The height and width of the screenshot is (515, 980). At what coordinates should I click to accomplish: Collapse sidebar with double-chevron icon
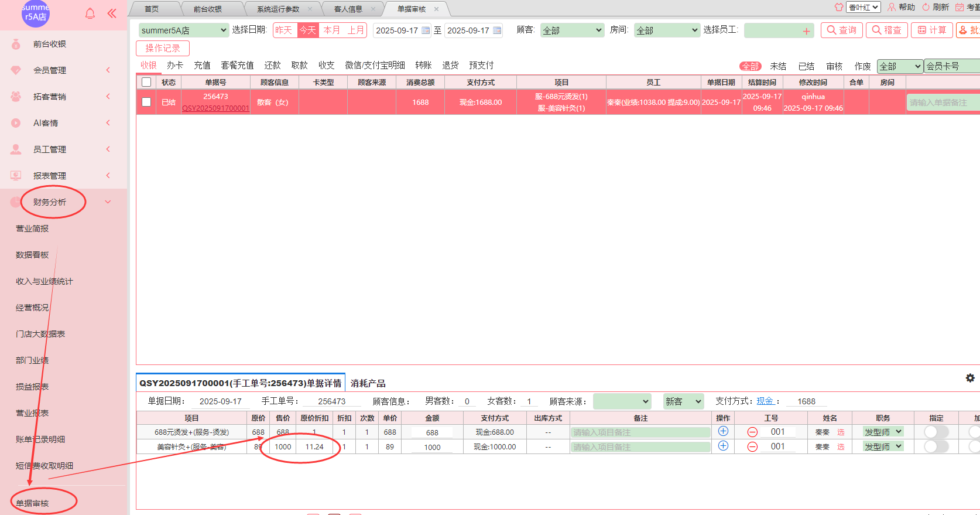click(x=112, y=13)
